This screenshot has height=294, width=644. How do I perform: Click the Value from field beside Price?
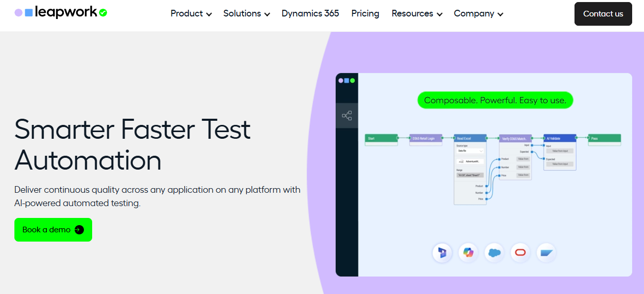[523, 175]
